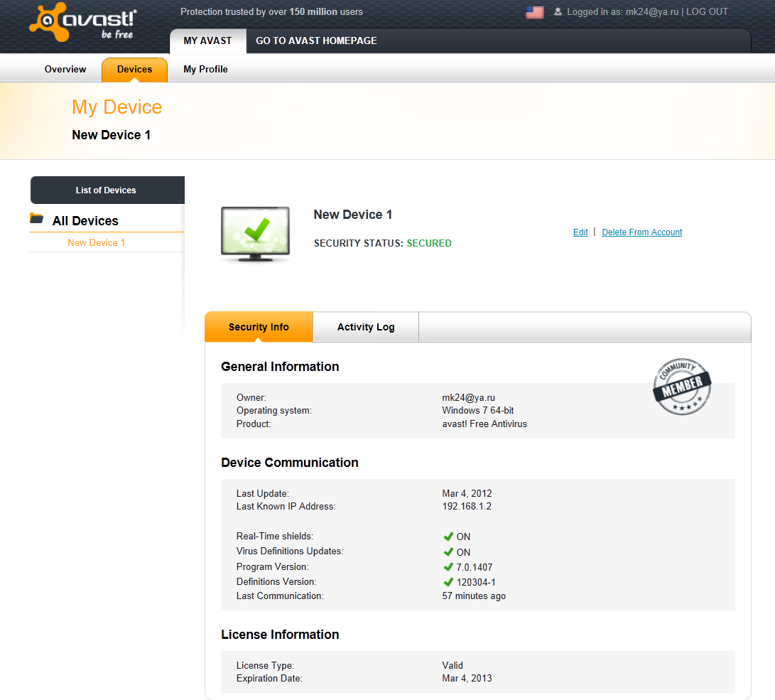
Task: Click the 150 million users tagline
Action: 271,12
